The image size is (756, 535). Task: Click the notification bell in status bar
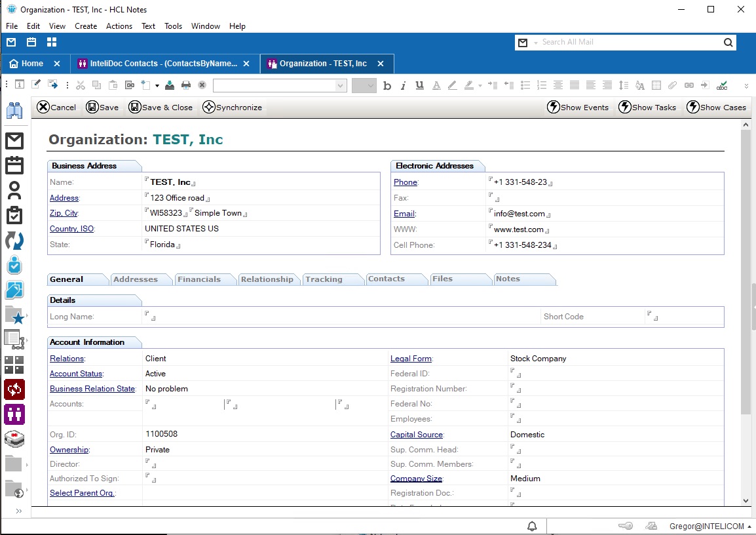point(532,526)
